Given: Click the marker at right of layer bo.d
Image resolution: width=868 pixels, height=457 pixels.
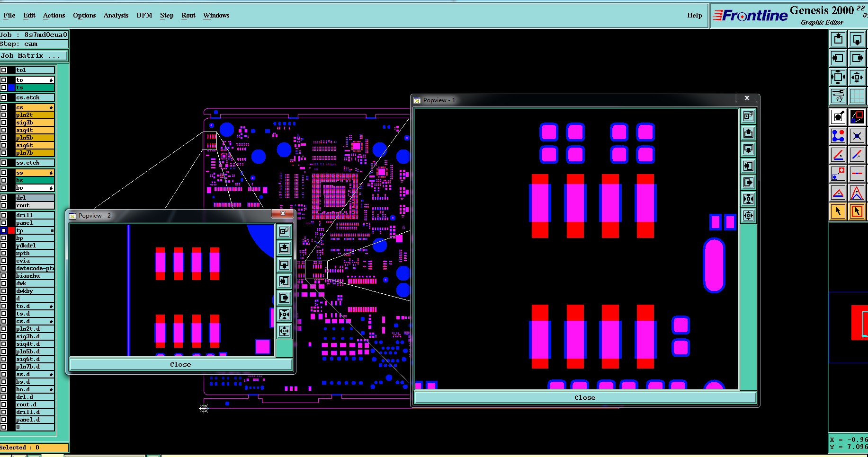Looking at the screenshot, I should coord(51,389).
